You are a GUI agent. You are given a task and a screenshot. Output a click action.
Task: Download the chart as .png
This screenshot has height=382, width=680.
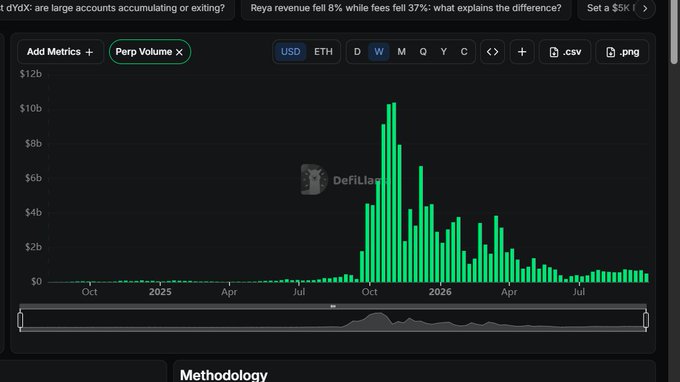[622, 52]
